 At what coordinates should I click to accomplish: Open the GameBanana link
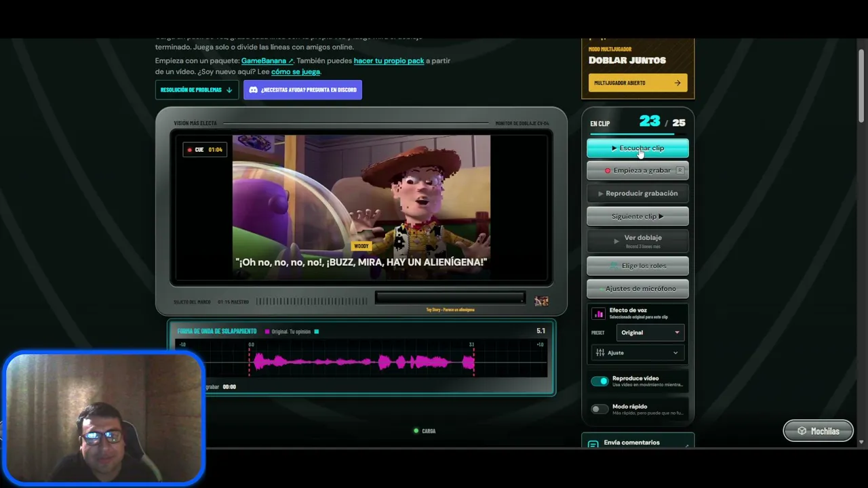pyautogui.click(x=267, y=61)
